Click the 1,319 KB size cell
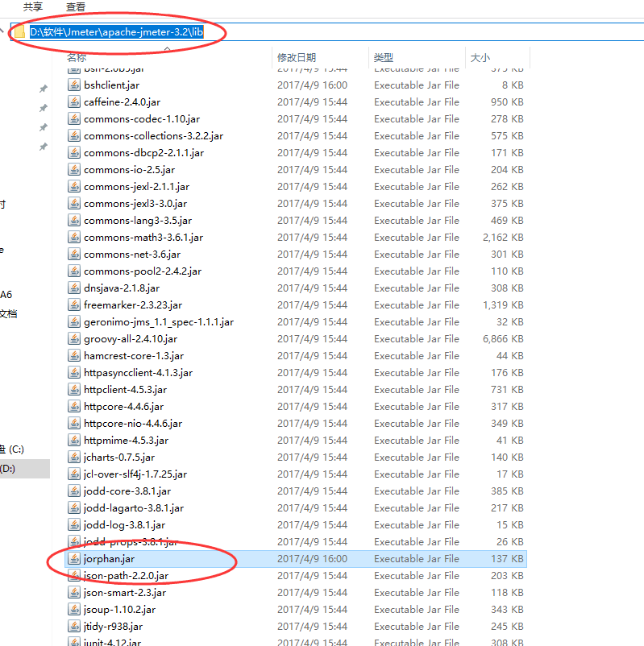The image size is (644, 646). (x=503, y=304)
